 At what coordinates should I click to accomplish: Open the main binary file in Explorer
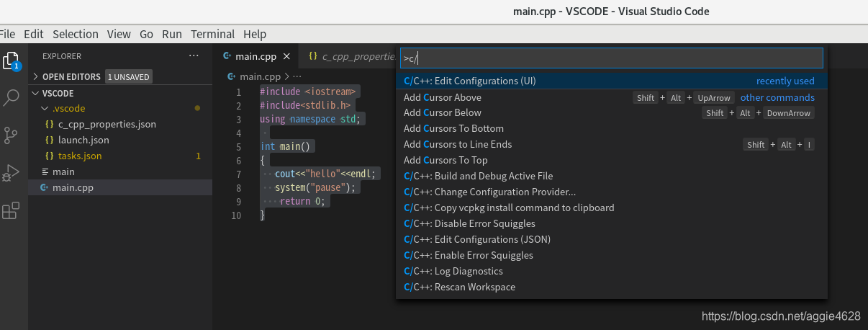coord(120,171)
